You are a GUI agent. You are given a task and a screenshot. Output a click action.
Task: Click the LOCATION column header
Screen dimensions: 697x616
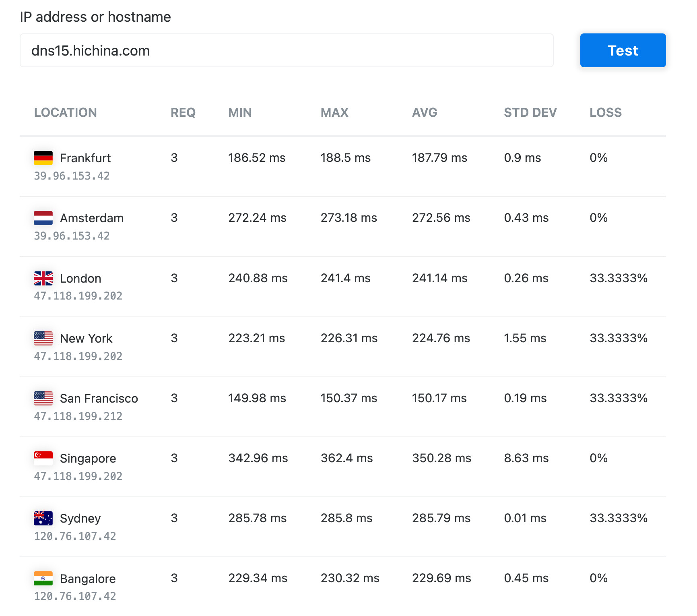[x=65, y=113]
